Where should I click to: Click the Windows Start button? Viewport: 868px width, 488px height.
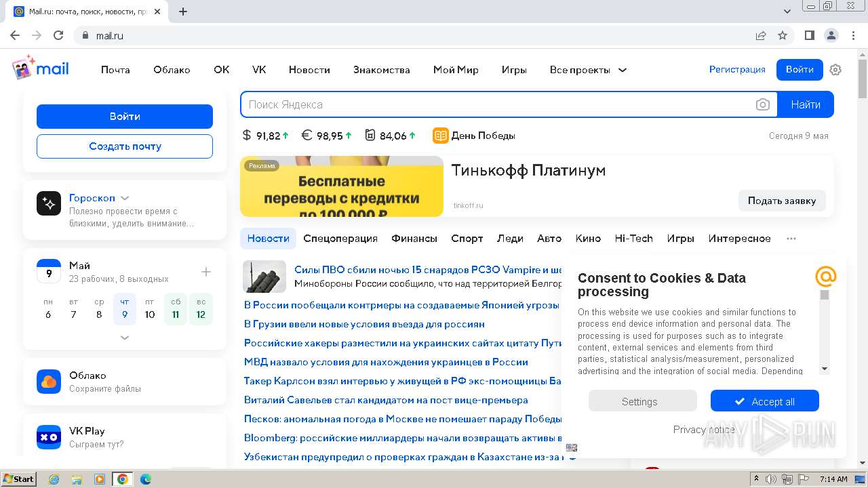tap(18, 479)
